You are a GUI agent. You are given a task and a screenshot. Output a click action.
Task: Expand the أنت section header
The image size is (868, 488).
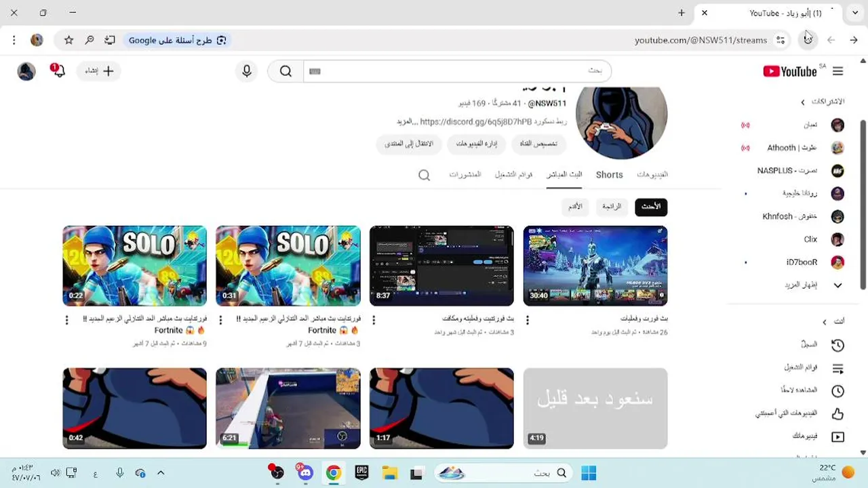tap(833, 321)
